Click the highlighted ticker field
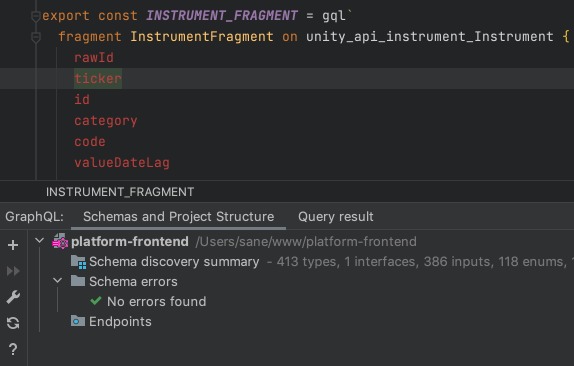This screenshot has width=574, height=366. coord(98,78)
